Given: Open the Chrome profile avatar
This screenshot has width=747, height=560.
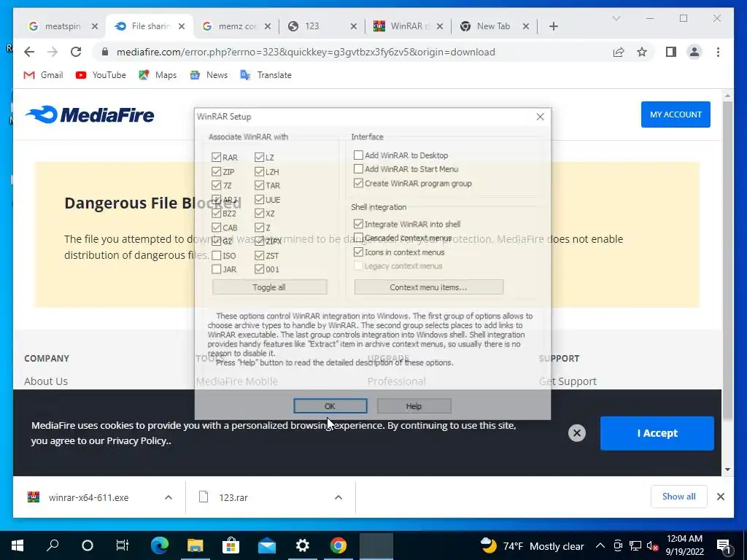Looking at the screenshot, I should 694,52.
